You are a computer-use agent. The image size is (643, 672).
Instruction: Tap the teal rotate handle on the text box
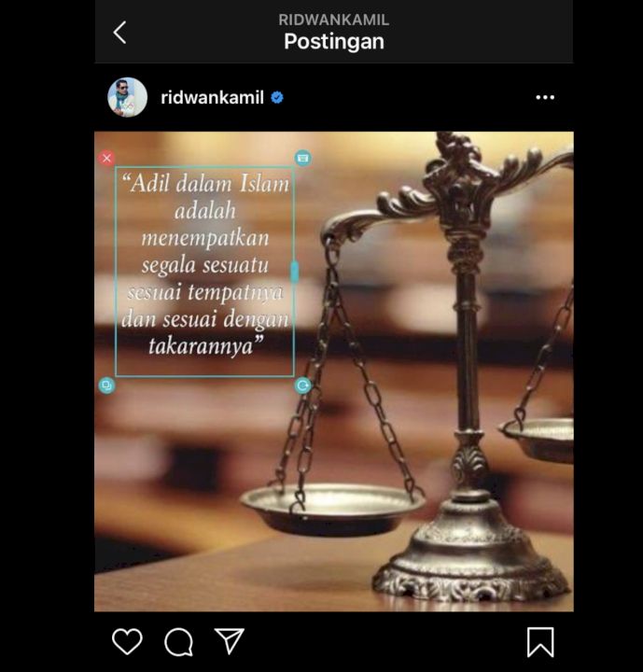point(303,385)
